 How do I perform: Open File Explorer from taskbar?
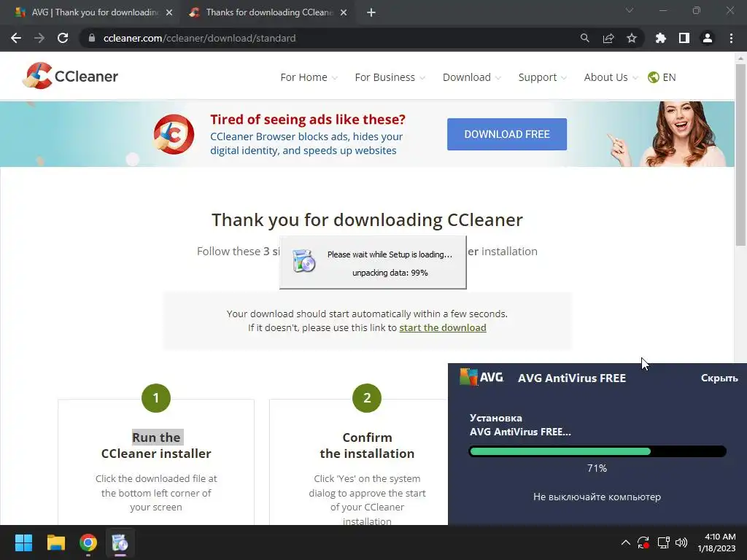[55, 542]
